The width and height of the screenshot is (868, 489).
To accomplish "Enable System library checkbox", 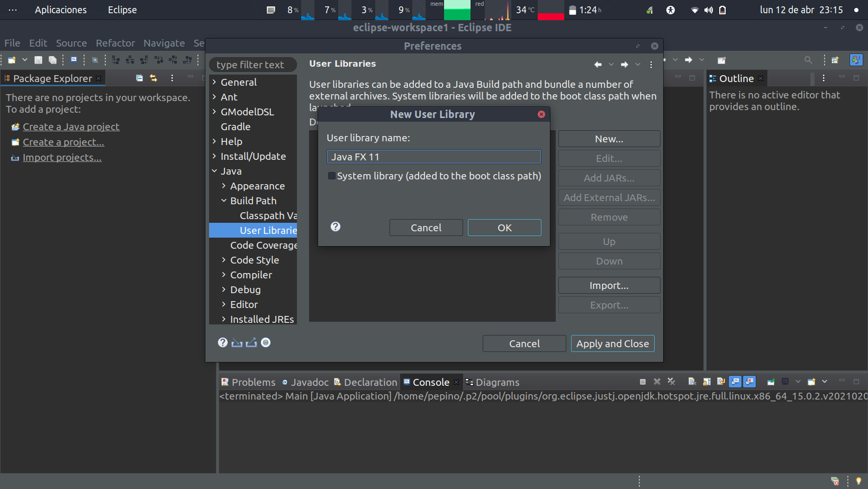I will tap(332, 176).
